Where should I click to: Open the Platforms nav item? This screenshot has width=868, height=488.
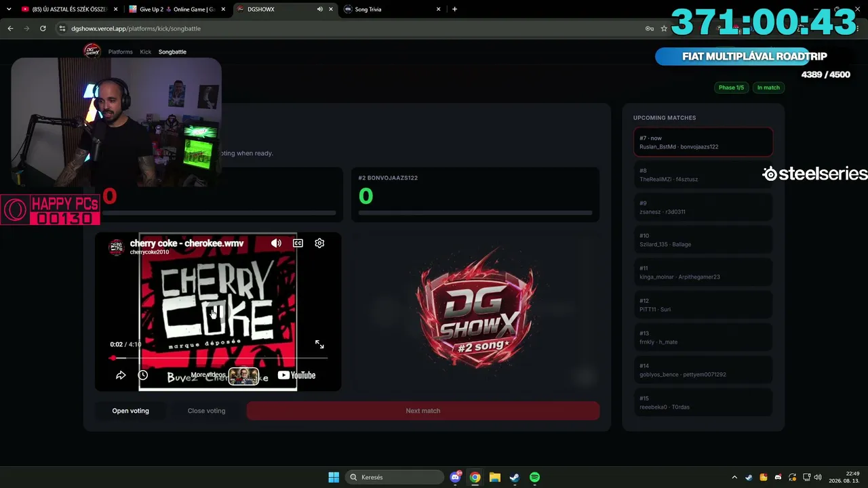[121, 52]
